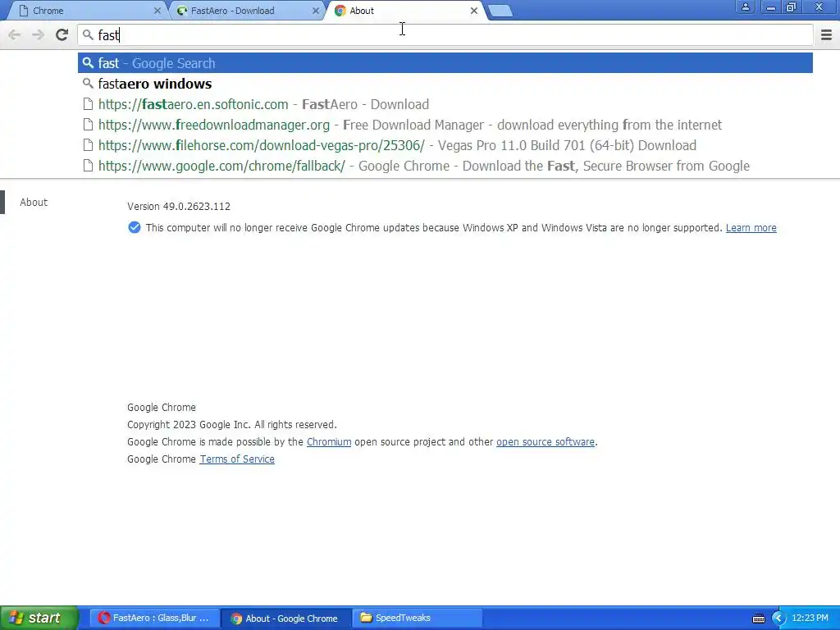
Task: Choose 'fast - Google Search' suggestion
Action: (445, 63)
